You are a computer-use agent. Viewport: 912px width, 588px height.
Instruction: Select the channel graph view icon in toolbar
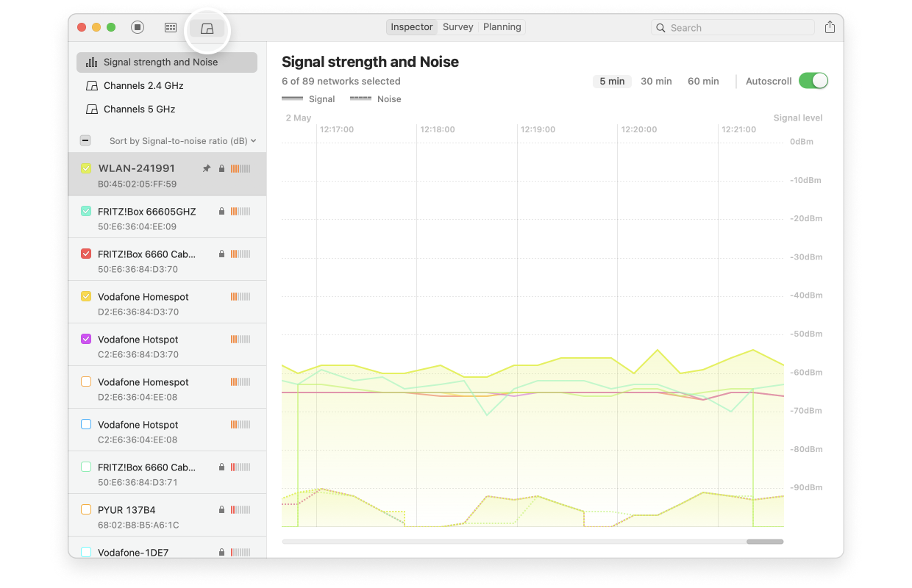click(207, 28)
